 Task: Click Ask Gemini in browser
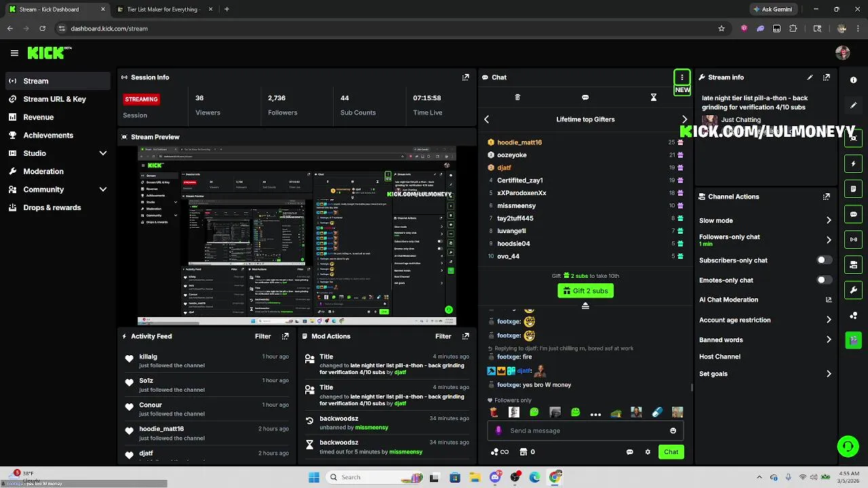(x=772, y=9)
